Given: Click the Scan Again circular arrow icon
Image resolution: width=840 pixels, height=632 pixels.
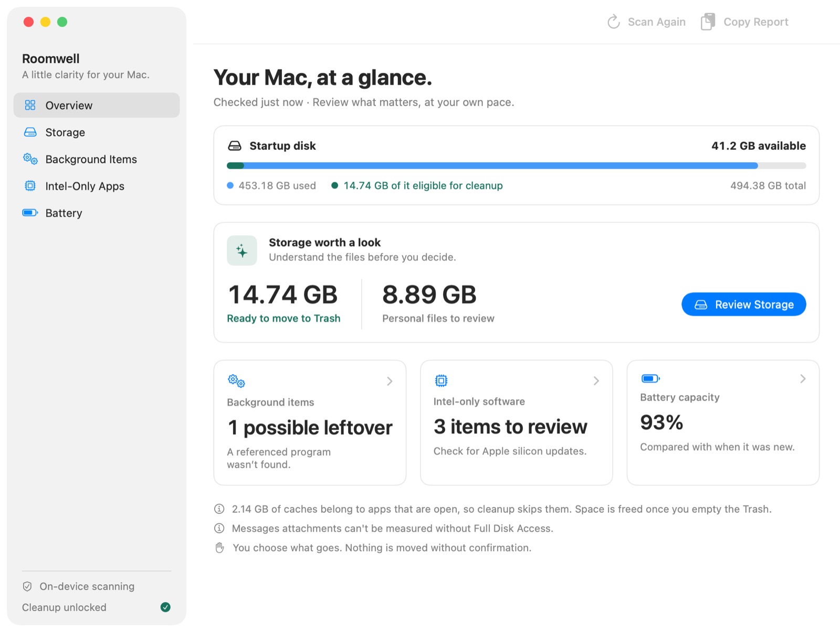Looking at the screenshot, I should coord(613,22).
